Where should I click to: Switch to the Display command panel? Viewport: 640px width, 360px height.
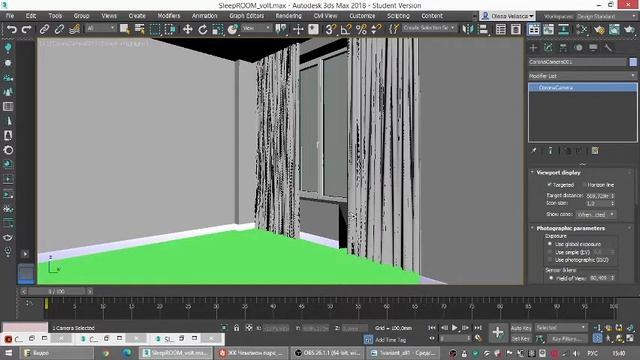pos(593,48)
